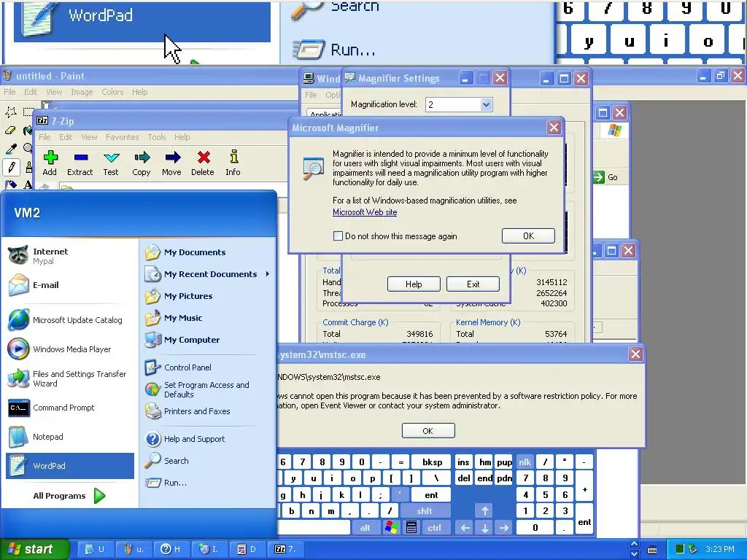Open Printers and Faxes
The image size is (747, 560).
coord(208,411)
